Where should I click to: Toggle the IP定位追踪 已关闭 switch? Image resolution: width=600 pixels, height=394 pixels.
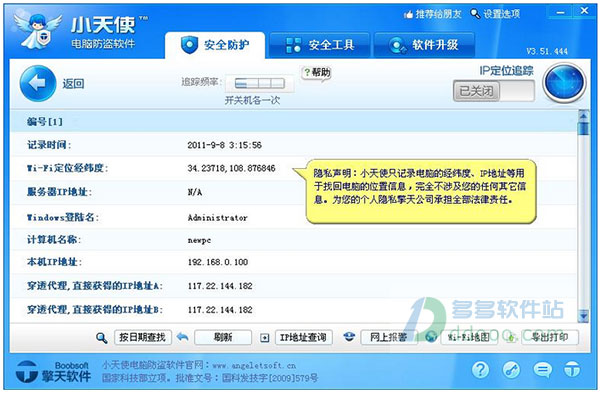[494, 91]
